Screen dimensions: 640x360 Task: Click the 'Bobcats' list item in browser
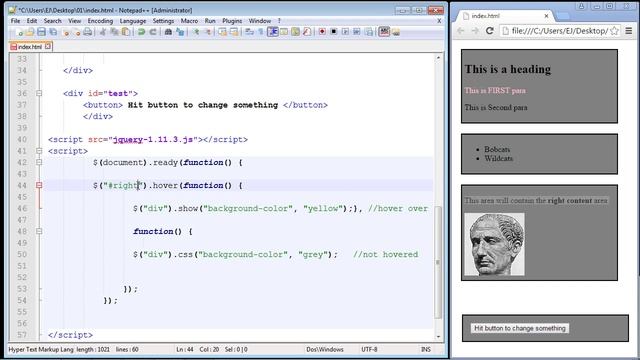pyautogui.click(x=497, y=149)
